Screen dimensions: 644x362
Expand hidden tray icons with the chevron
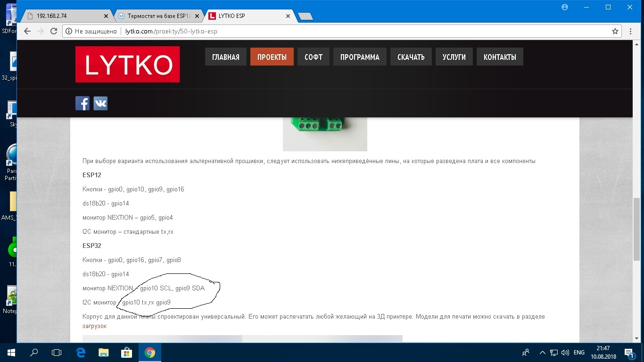pos(542,352)
